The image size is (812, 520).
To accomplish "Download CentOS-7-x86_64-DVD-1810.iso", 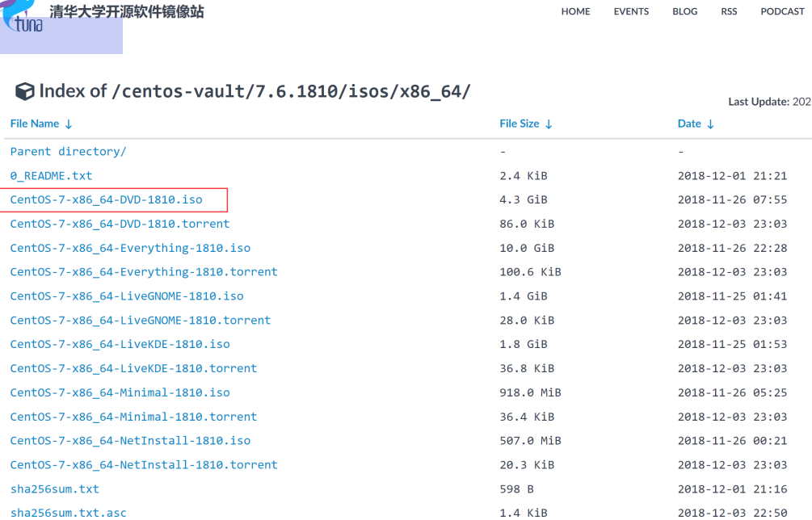I will (105, 199).
